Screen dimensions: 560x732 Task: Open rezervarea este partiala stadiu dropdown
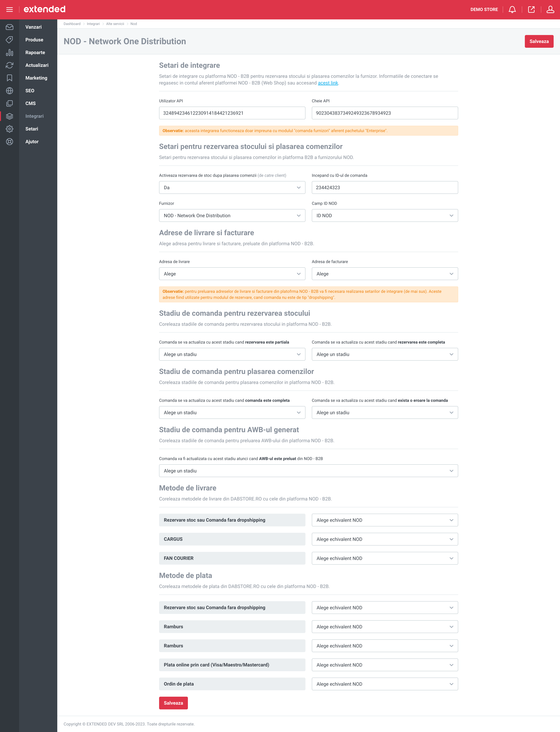[232, 354]
